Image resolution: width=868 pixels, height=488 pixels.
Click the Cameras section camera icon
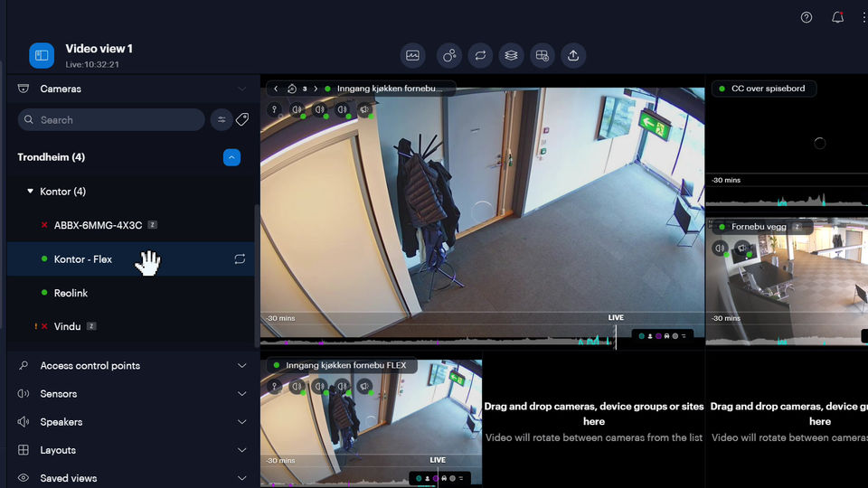click(24, 89)
